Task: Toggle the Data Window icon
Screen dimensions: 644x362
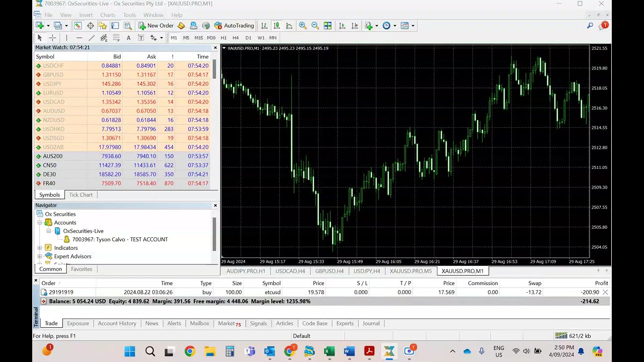Action: pyautogui.click(x=91, y=26)
